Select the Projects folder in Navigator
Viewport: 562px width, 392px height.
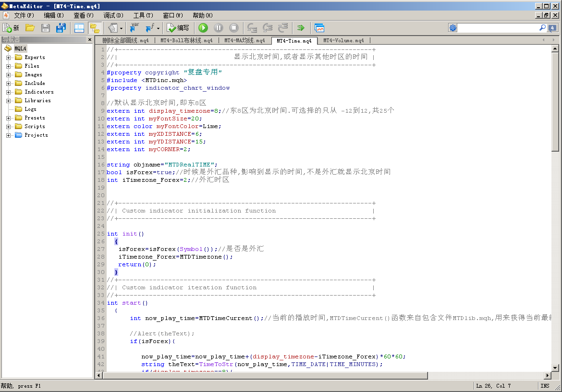[x=36, y=135]
